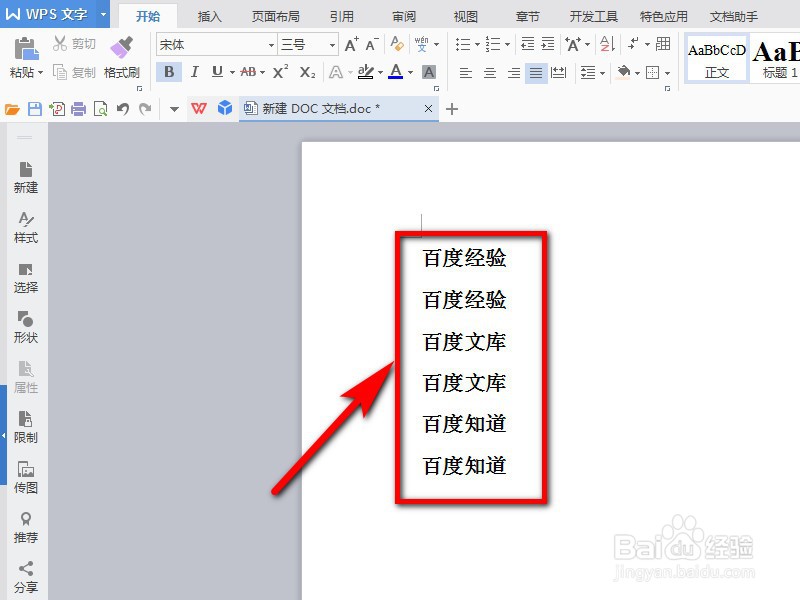Viewport: 800px width, 600px height.
Task: Apply superscript X² formatting
Action: point(280,72)
